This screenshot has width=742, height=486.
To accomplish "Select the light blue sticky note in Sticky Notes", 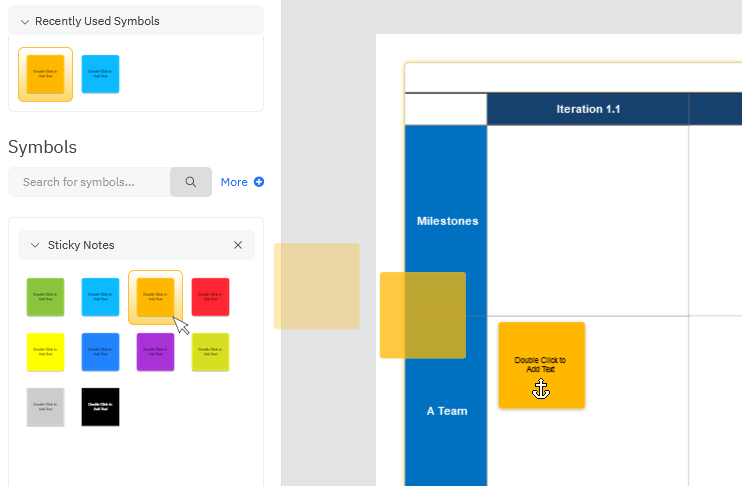I will tap(100, 297).
